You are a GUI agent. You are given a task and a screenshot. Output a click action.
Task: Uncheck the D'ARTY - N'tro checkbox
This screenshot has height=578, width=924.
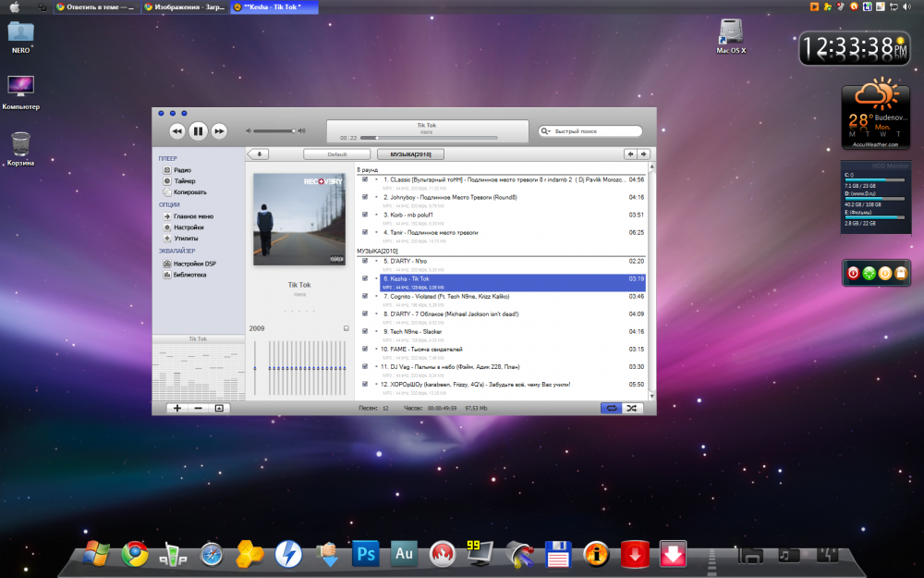[365, 261]
